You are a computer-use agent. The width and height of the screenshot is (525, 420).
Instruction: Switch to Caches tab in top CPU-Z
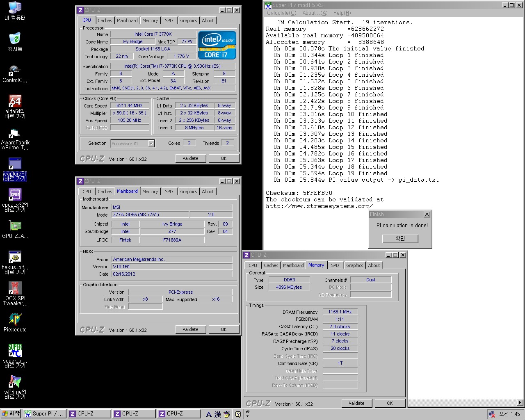pyautogui.click(x=105, y=21)
